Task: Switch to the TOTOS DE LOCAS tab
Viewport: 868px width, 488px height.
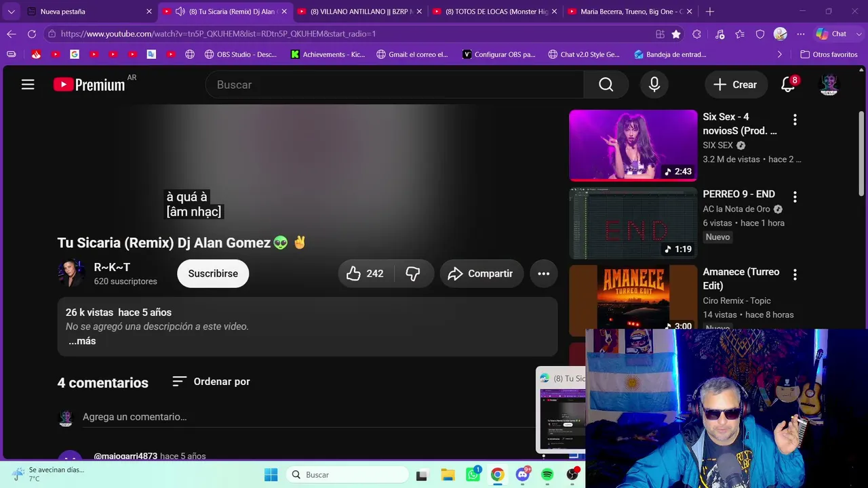Action: click(x=494, y=12)
